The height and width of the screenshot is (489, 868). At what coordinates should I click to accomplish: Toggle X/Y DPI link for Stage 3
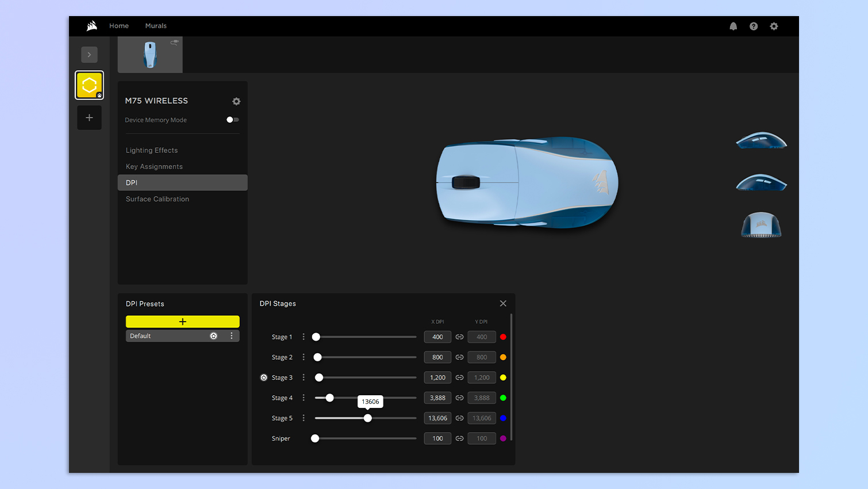pyautogui.click(x=459, y=378)
